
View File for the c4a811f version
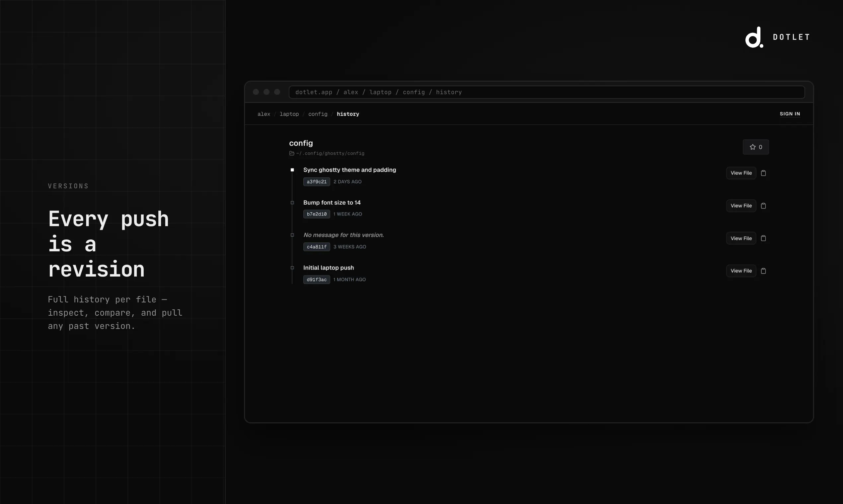pyautogui.click(x=741, y=238)
